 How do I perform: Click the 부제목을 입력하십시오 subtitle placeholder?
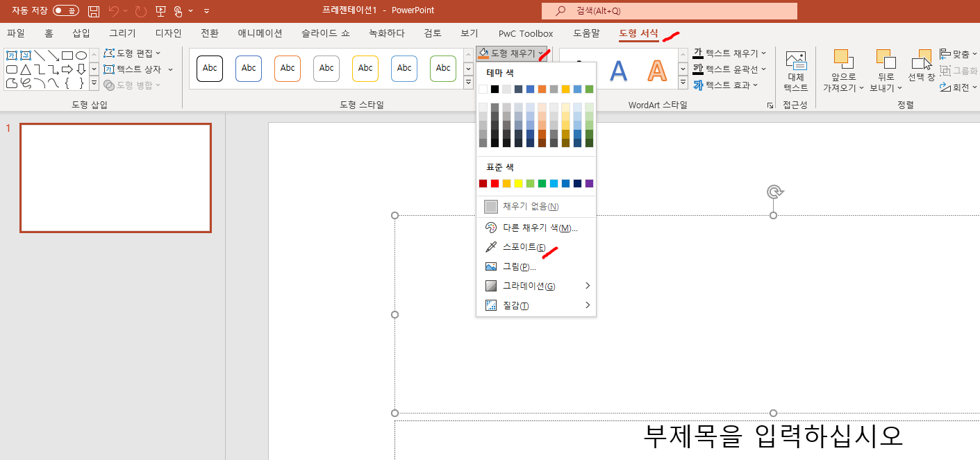[773, 436]
